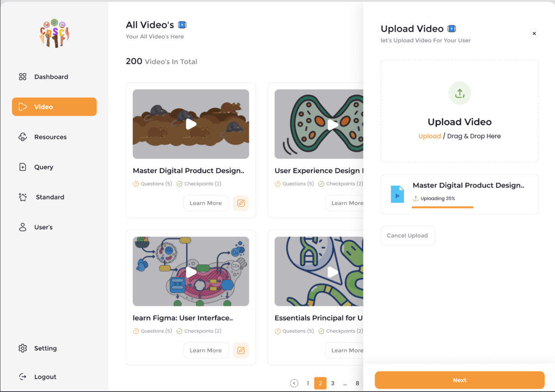Open the Query menu item

point(43,167)
